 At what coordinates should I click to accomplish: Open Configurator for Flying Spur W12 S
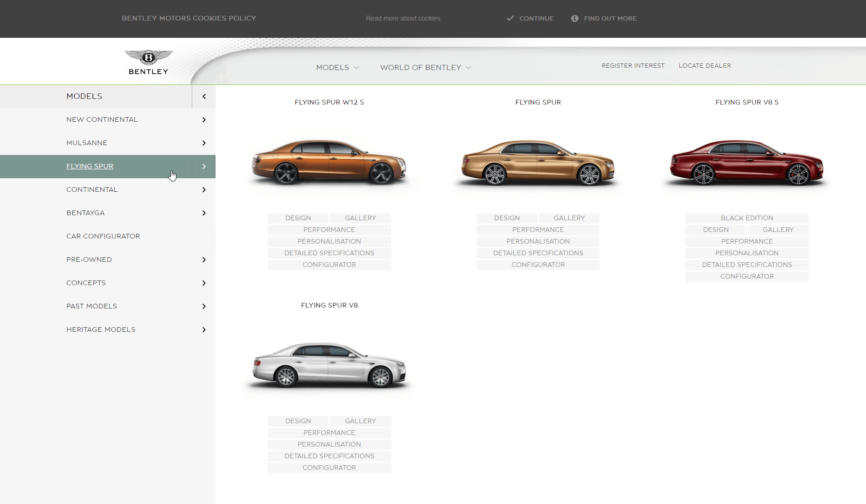click(329, 265)
